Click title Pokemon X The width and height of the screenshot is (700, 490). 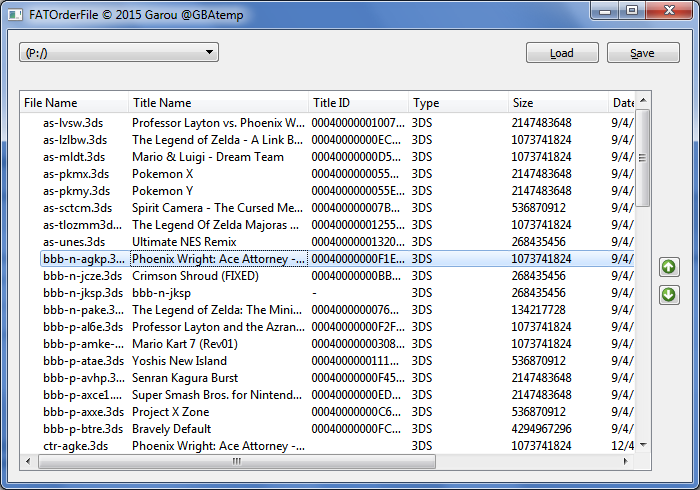tap(162, 174)
